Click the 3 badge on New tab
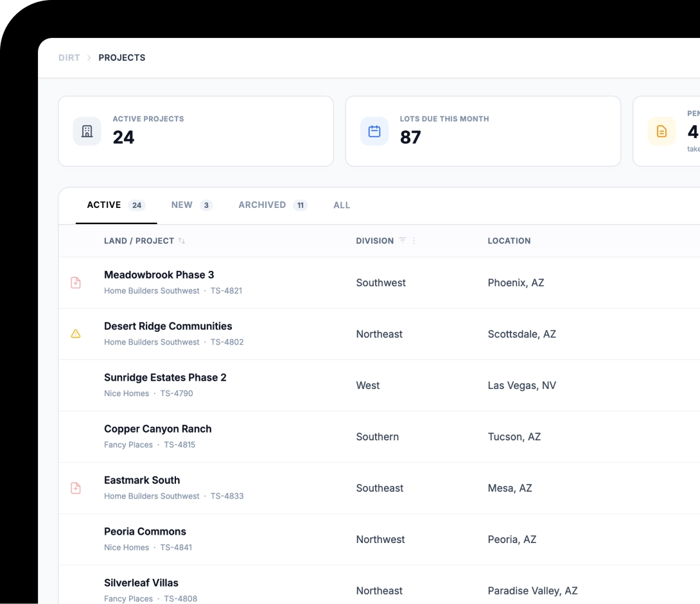Screen dimensions: 700x604 pos(206,205)
